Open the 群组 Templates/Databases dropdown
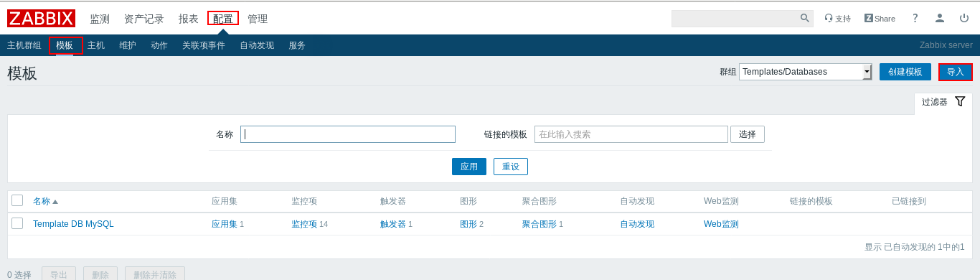Screen dimensions: 980x280 point(806,72)
